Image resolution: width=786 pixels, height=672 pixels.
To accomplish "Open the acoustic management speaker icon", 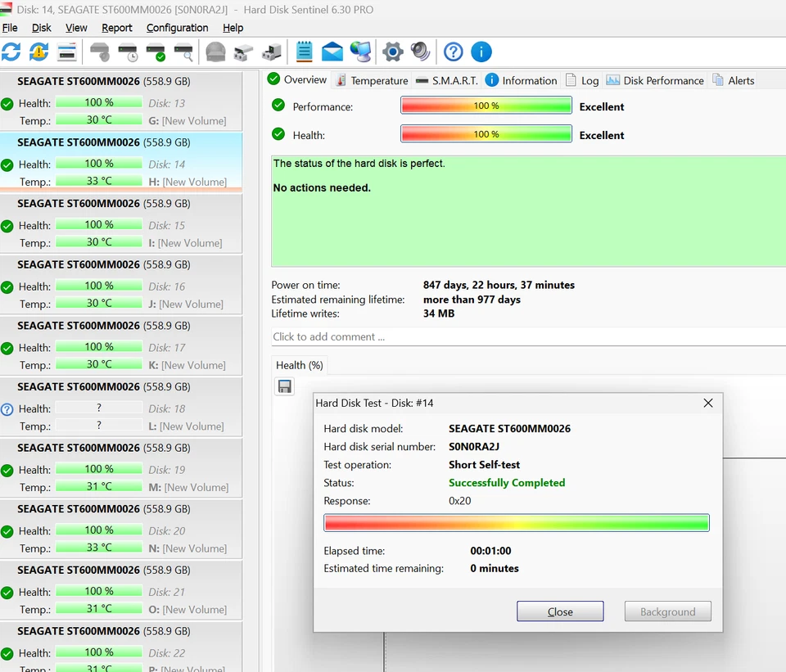I will 420,51.
